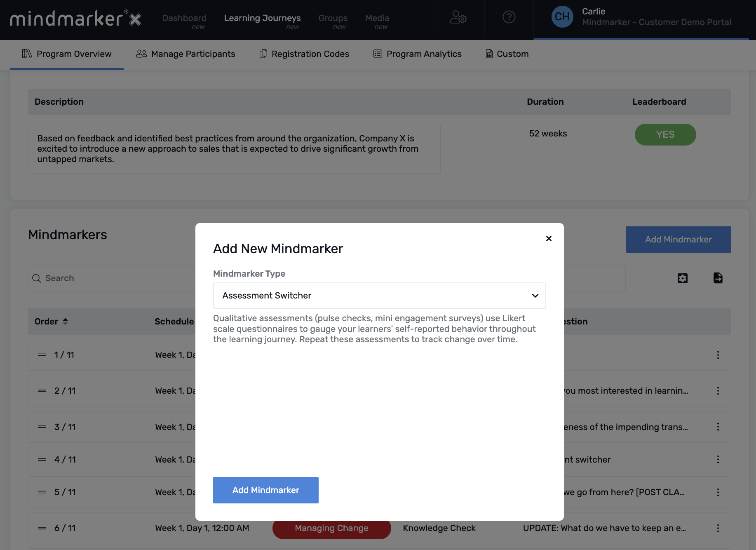This screenshot has height=550, width=756.
Task: Open the more options menu for row 3 / 11
Action: (x=718, y=427)
